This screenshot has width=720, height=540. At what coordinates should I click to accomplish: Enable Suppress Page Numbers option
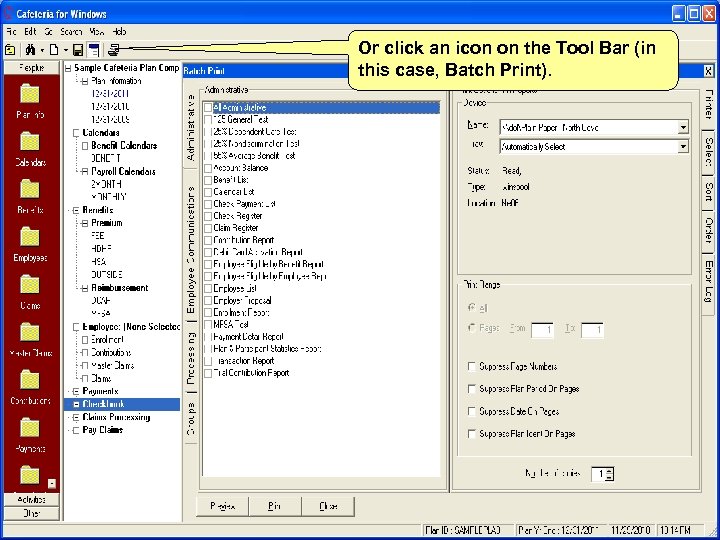471,366
